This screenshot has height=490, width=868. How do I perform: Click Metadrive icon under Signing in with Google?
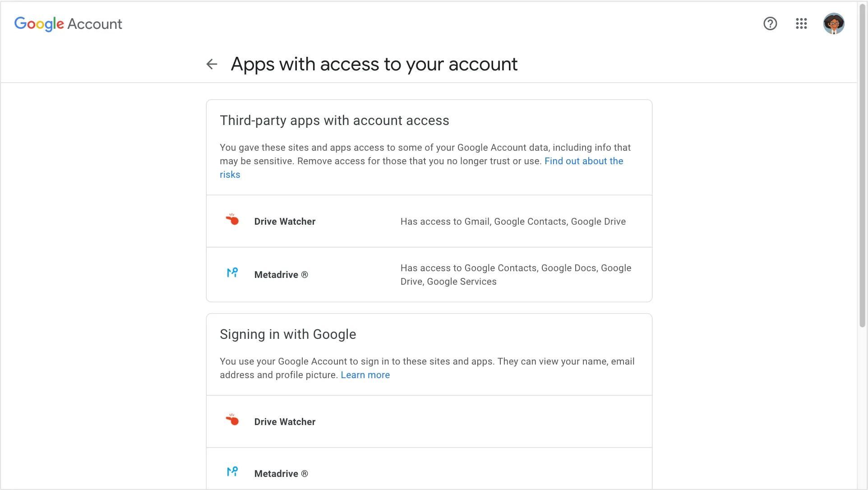tap(232, 472)
